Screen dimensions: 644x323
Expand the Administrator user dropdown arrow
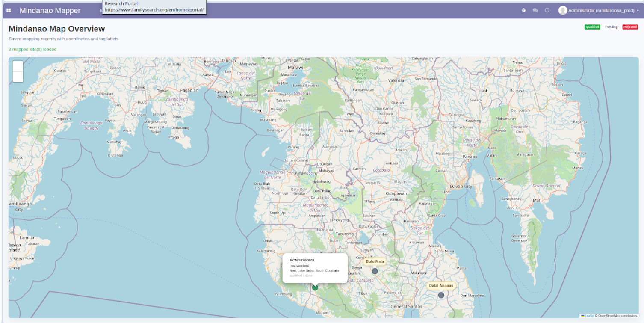(638, 11)
